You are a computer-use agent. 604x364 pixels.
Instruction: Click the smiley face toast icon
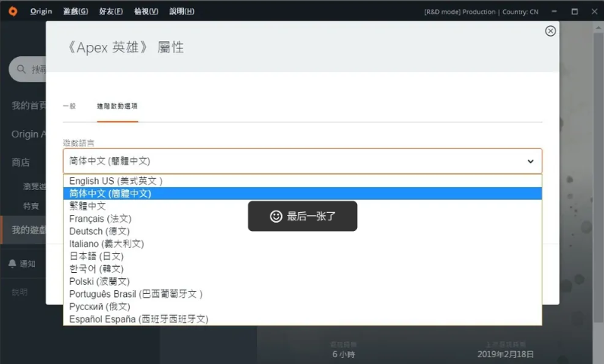pyautogui.click(x=276, y=217)
